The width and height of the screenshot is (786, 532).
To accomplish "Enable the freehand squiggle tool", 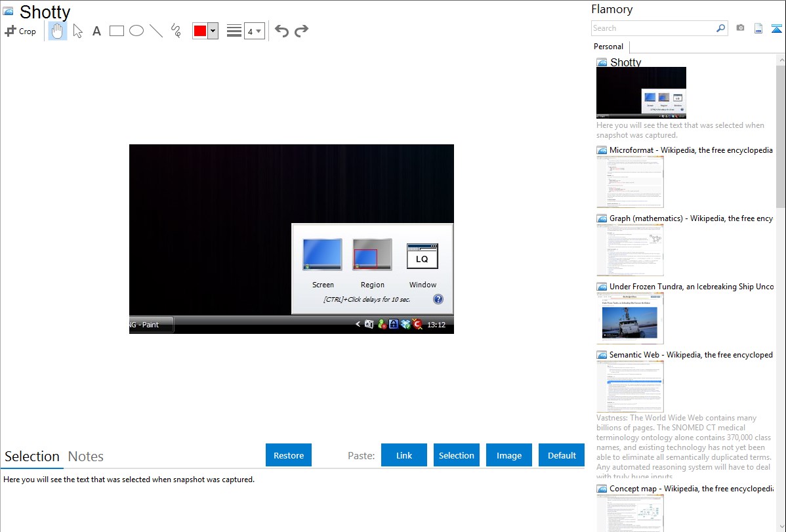I will click(176, 31).
